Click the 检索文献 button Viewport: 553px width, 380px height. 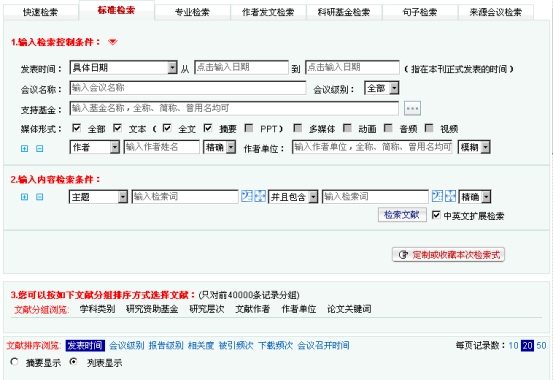pyautogui.click(x=402, y=215)
